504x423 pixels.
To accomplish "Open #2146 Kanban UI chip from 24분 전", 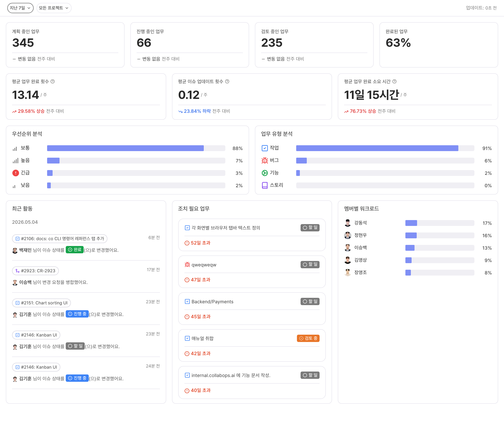I will click(x=36, y=367).
